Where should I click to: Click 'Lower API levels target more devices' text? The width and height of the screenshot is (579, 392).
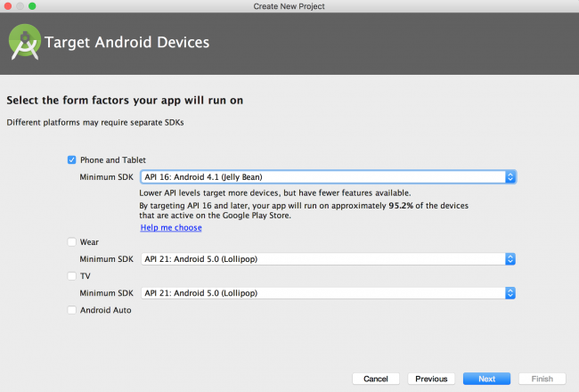click(275, 192)
